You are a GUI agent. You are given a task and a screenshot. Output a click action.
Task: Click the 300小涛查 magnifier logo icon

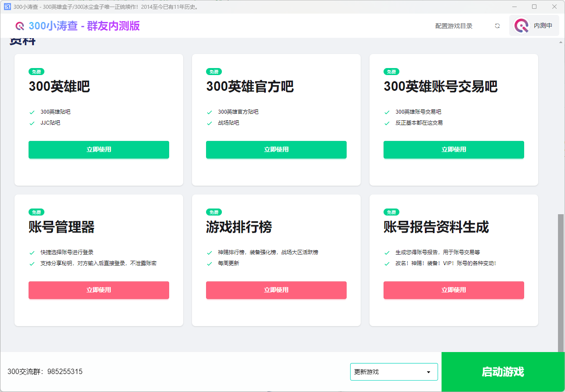pos(20,26)
